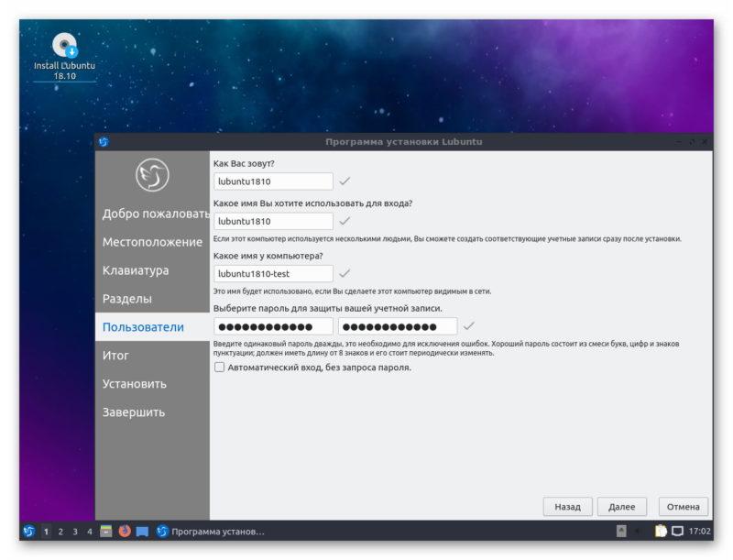Click the Программа установки Lubuntu window title
733x560 pixels.
point(404,142)
